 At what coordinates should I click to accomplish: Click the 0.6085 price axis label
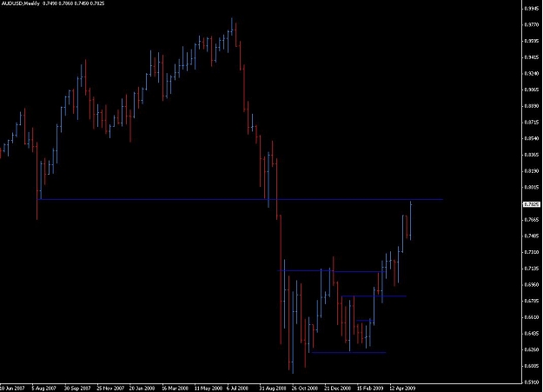(532, 366)
